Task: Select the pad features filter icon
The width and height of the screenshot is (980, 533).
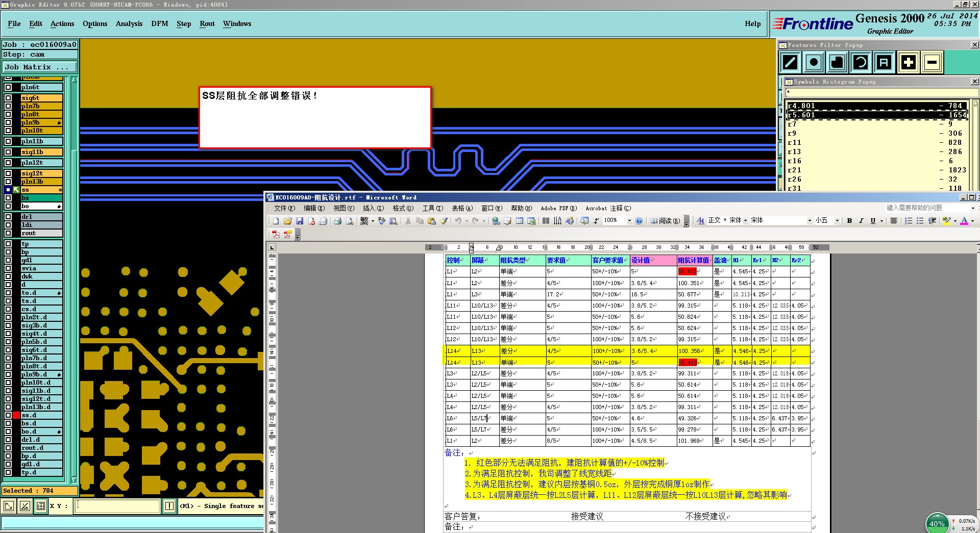Action: pyautogui.click(x=814, y=62)
